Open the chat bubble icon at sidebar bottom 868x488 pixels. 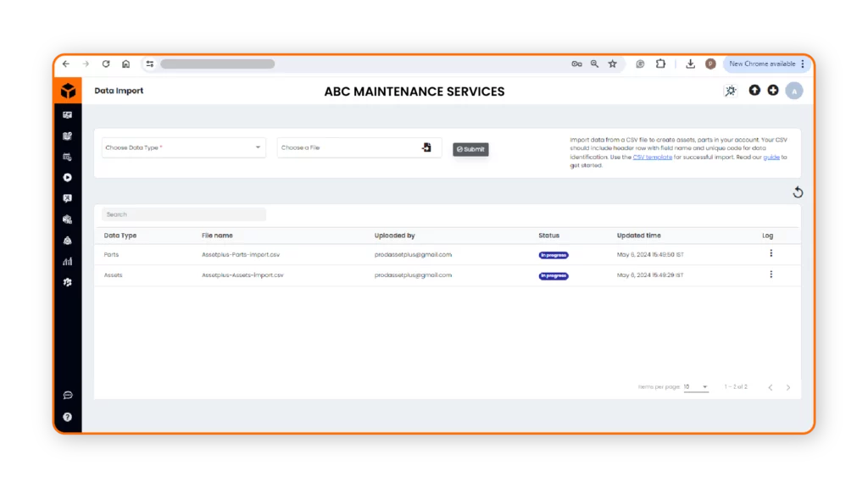[x=68, y=395]
